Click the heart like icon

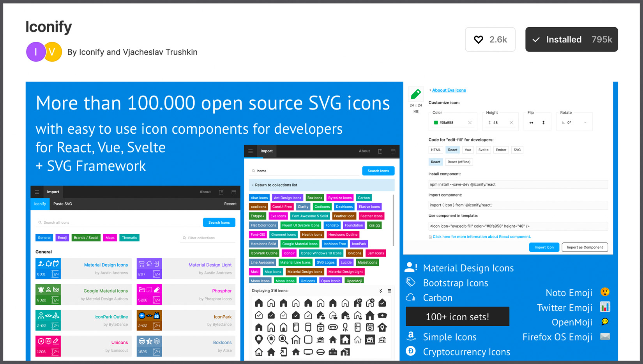pos(478,39)
